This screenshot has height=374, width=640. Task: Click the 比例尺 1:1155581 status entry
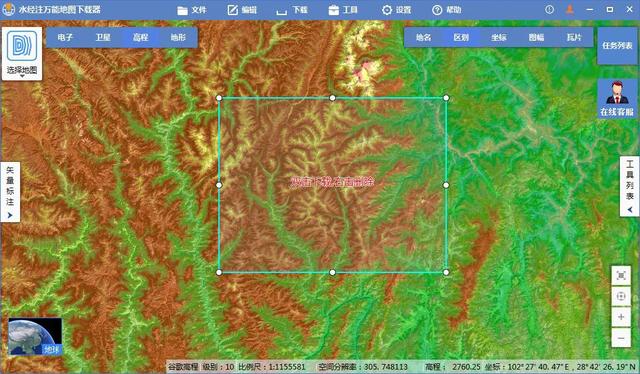272,367
